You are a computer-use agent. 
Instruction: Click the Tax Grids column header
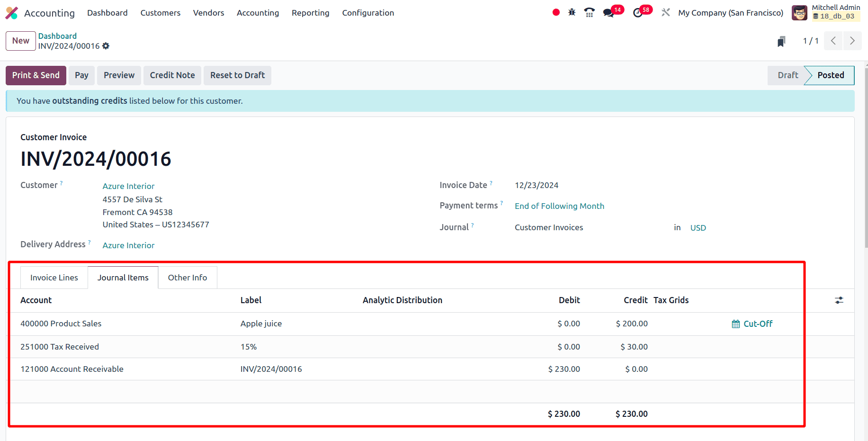[671, 300]
